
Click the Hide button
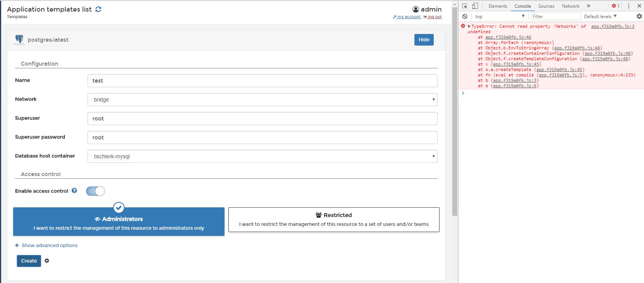click(424, 40)
